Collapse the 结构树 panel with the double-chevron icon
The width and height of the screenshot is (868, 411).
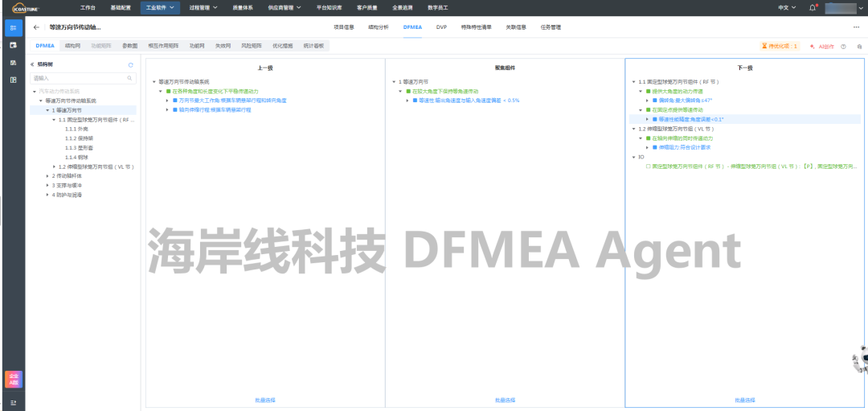point(32,64)
